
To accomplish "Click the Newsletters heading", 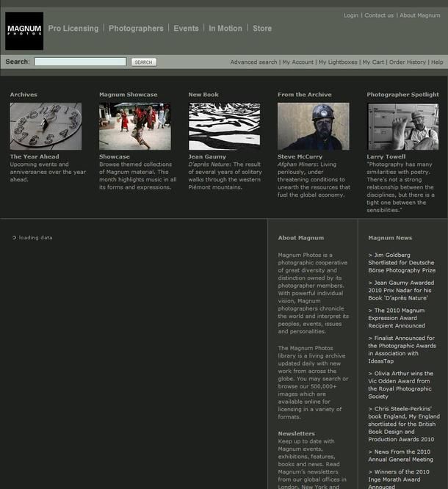I will pyautogui.click(x=297, y=433).
